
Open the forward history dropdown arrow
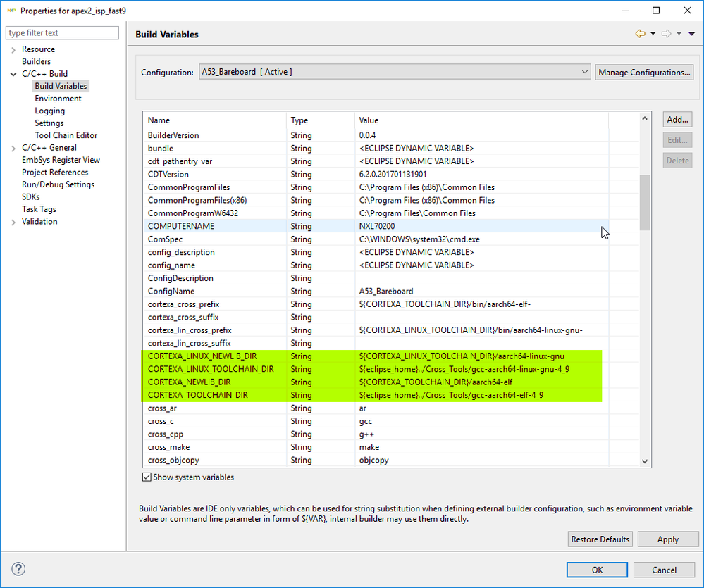click(679, 34)
